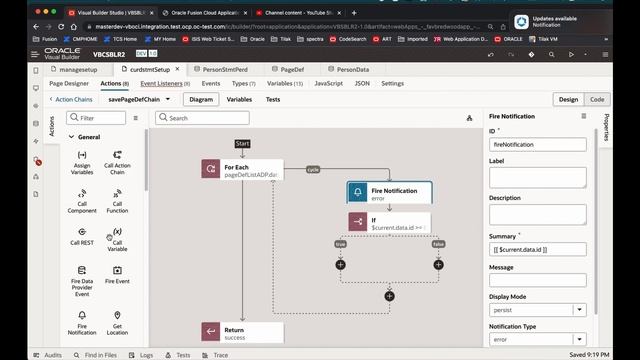Image resolution: width=640 pixels, height=360 pixels.
Task: Click the For Each node in diagram
Action: [242, 169]
